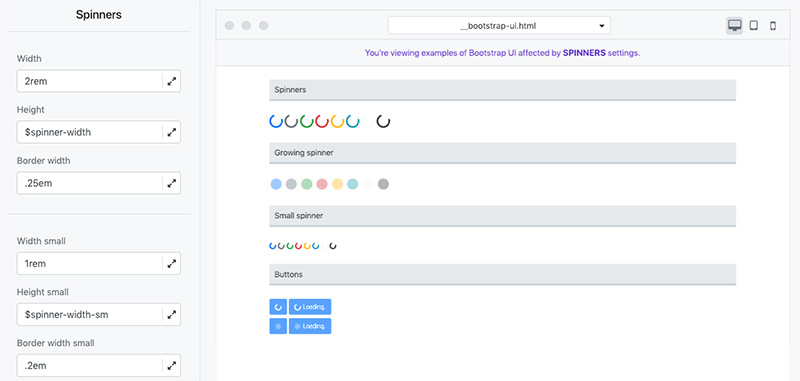Expand the Border width small editor icon
The image size is (800, 381).
click(172, 366)
